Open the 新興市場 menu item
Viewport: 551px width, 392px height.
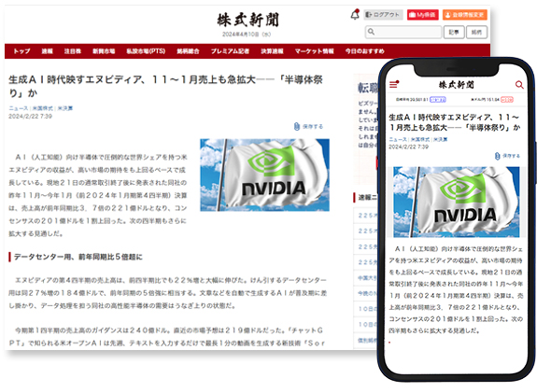click(x=104, y=51)
